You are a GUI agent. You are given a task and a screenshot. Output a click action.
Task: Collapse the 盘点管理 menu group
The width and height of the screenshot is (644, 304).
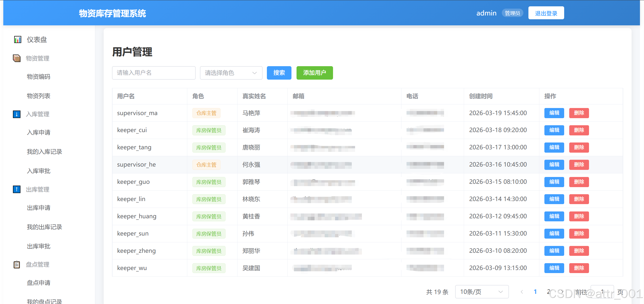coord(38,264)
